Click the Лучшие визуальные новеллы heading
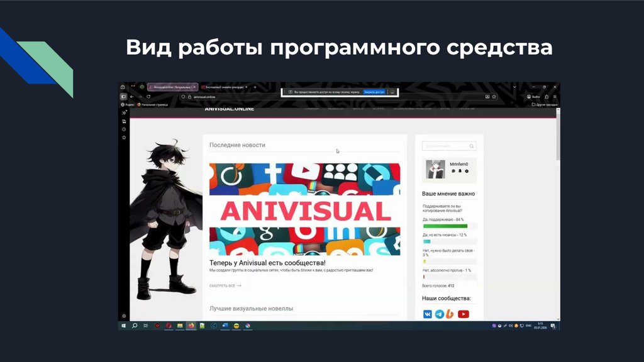 pos(252,308)
